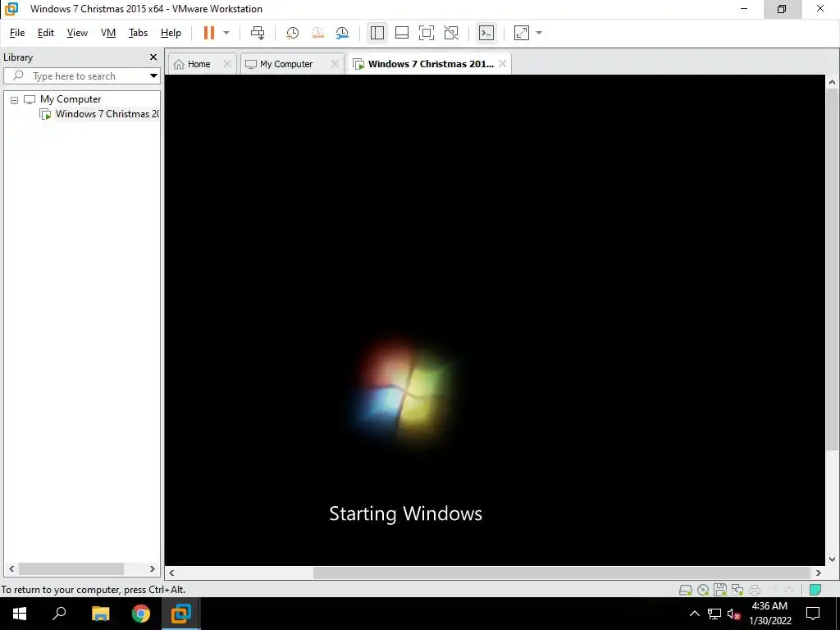This screenshot has width=840, height=630.
Task: Collapse the My Computer tree node
Action: point(15,99)
